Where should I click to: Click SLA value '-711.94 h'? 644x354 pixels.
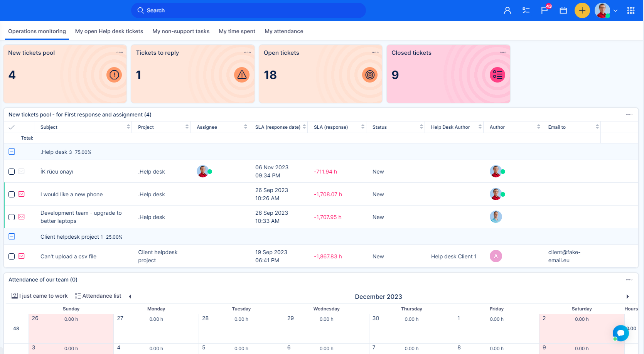[x=325, y=172]
